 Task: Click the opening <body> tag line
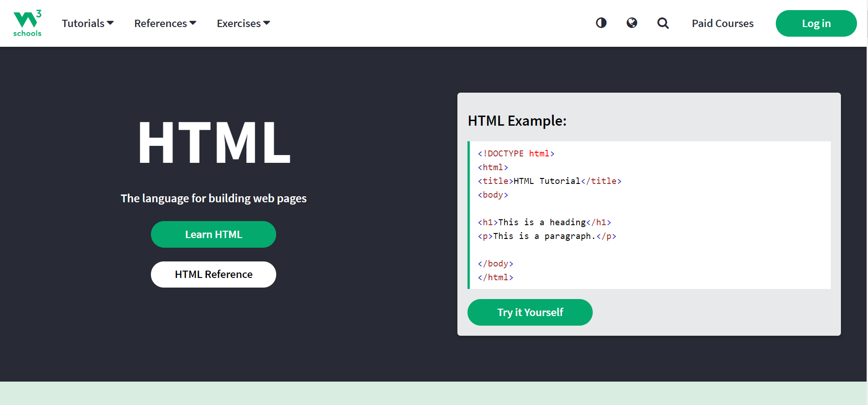(493, 195)
